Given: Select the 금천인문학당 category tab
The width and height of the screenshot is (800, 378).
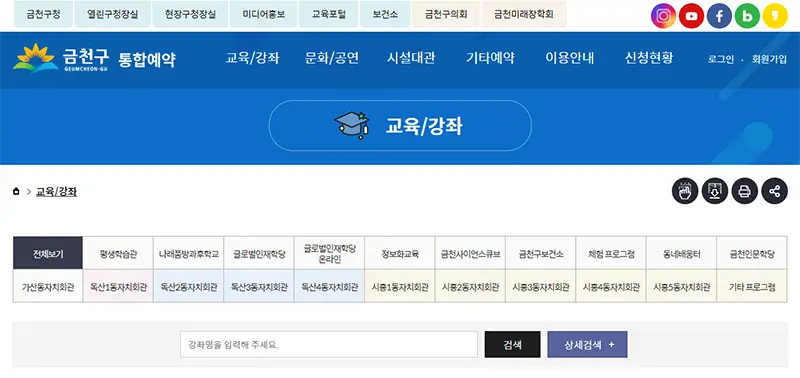Looking at the screenshot, I should 752,253.
